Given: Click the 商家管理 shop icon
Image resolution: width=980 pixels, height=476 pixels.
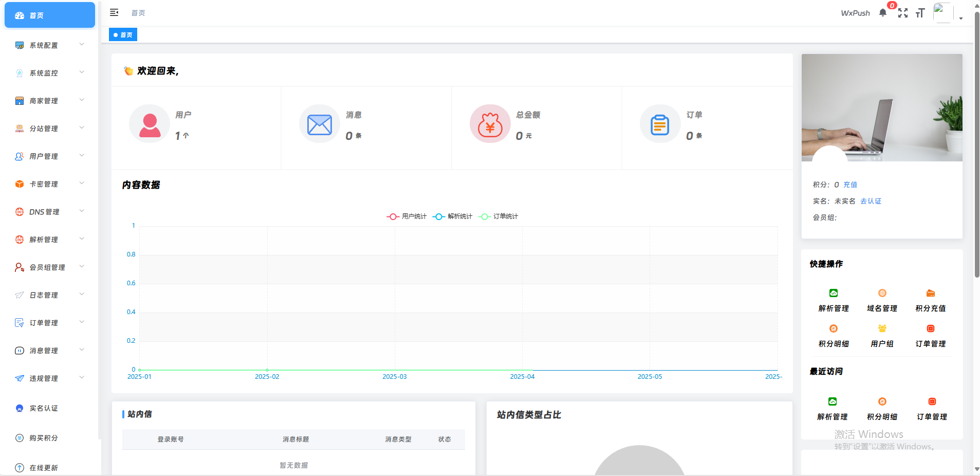Looking at the screenshot, I should pyautogui.click(x=20, y=101).
